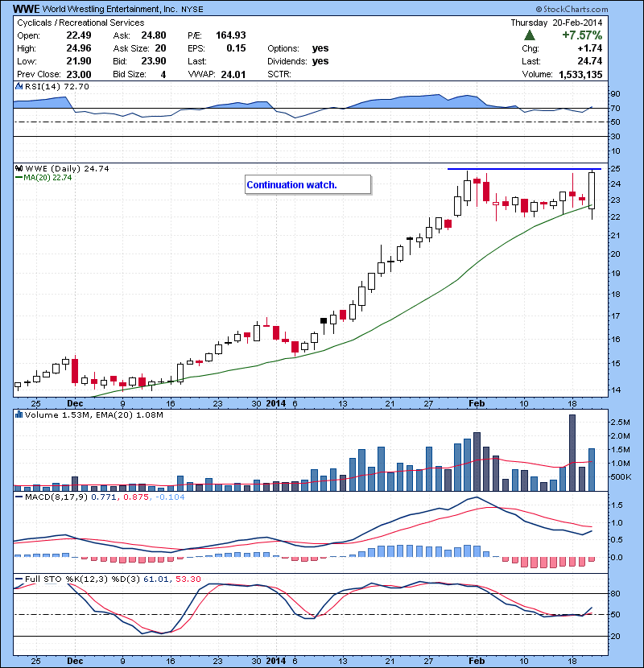
Task: Click the MACD(8,17,9) legend marker
Action: coord(17,499)
